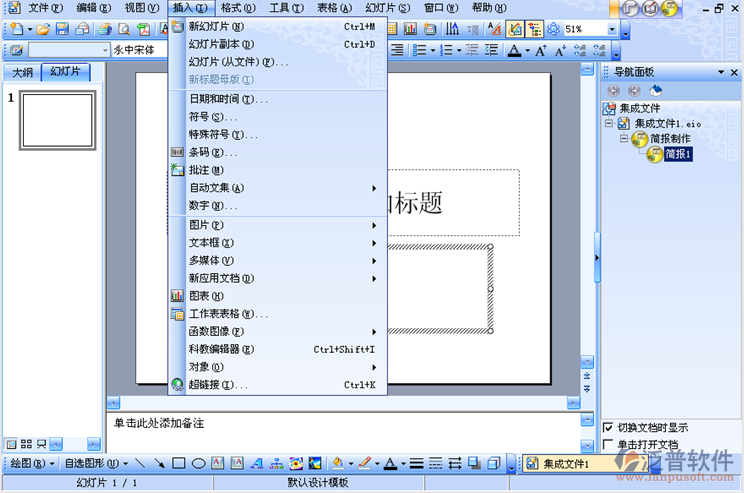Screen dimensions: 744x493
Task: Collapse the 简报制作 tree node
Action: [x=623, y=139]
